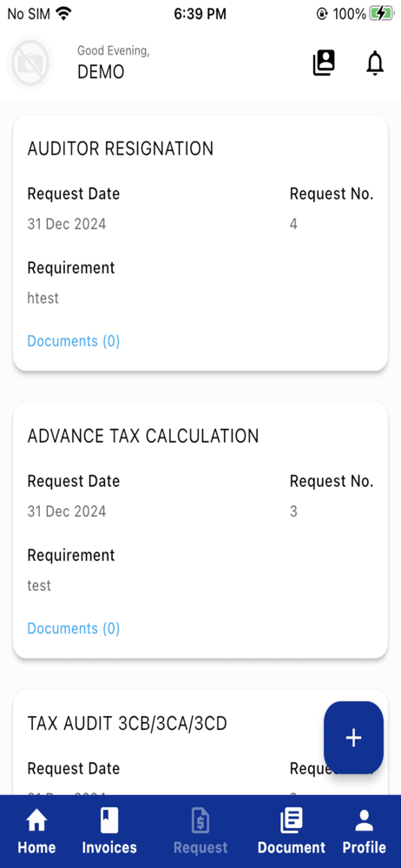Tap the blue plus add-request button
The height and width of the screenshot is (868, 401).
tap(353, 737)
